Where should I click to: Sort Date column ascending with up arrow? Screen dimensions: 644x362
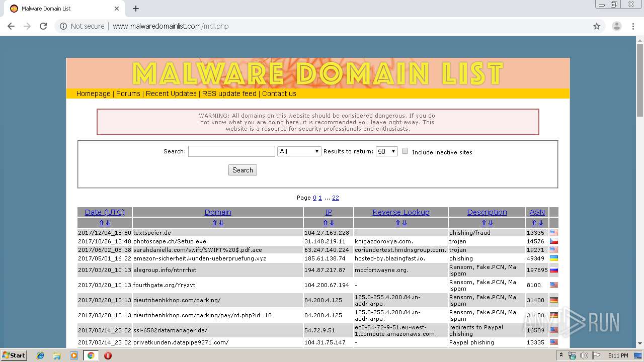pyautogui.click(x=102, y=223)
